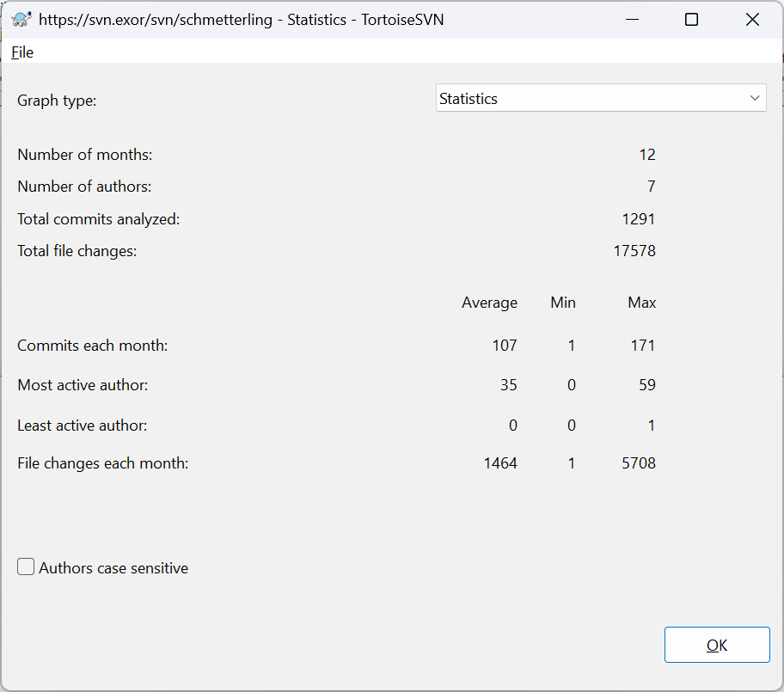Viewport: 784px width, 692px height.
Task: Click most active author average '35'
Action: [509, 385]
